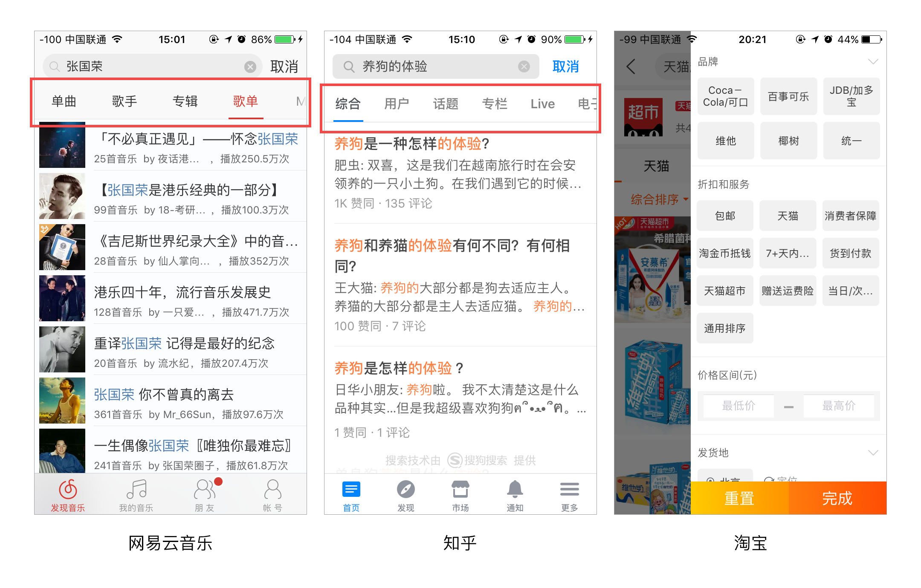Open playlist 重译张国荣 记得是最好的纪念

[171, 349]
